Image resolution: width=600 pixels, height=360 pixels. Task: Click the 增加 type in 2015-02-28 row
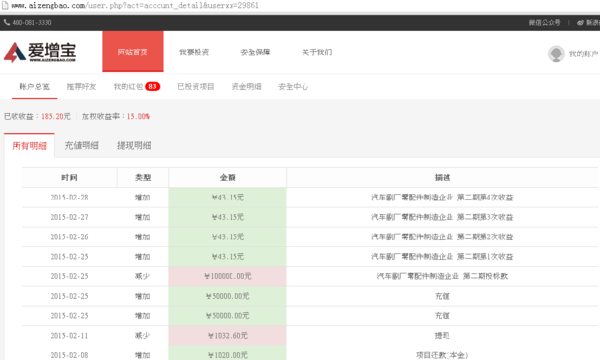pos(142,197)
